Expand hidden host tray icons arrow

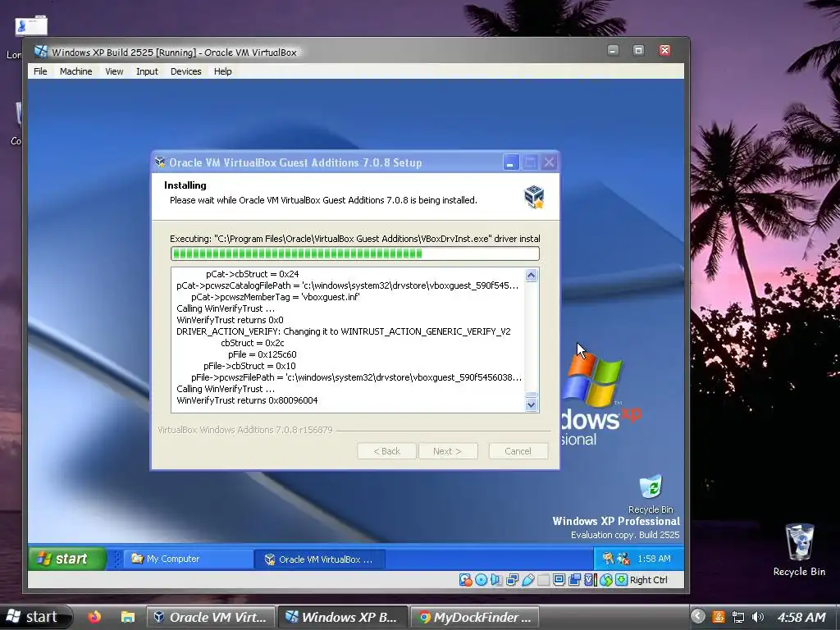pyautogui.click(x=697, y=617)
